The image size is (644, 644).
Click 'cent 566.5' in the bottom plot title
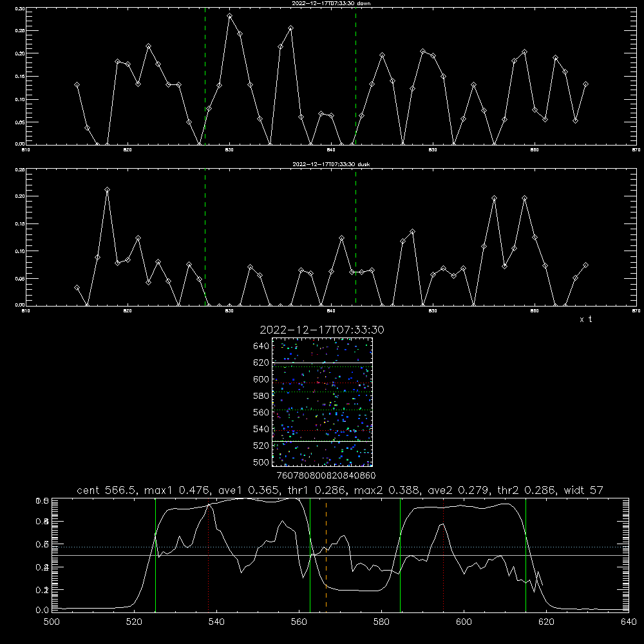click(x=108, y=490)
